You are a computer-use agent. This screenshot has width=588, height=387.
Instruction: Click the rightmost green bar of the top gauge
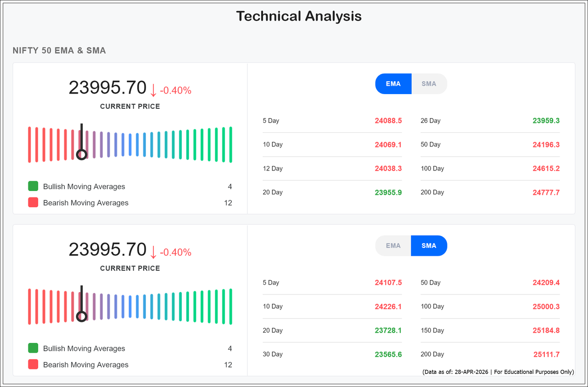coord(231,143)
